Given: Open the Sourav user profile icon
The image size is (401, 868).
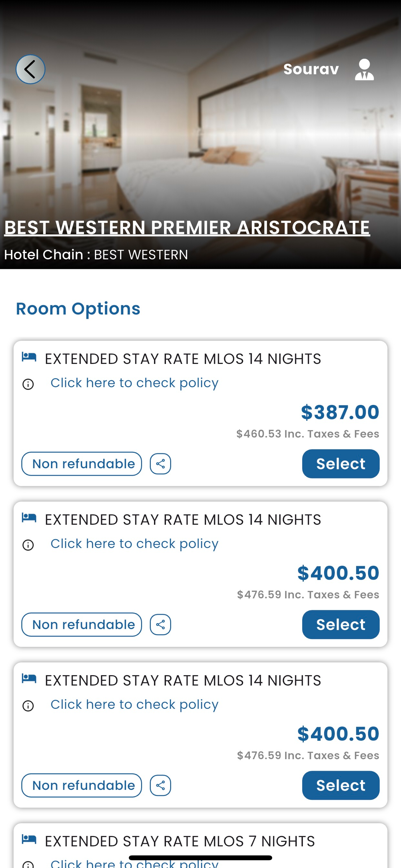Looking at the screenshot, I should [x=364, y=69].
